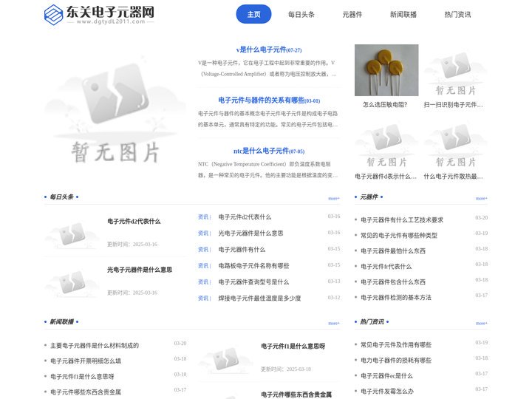The height and width of the screenshot is (399, 532).
Task: Open 电子元器件最怕什么东西 link
Action: (x=393, y=251)
